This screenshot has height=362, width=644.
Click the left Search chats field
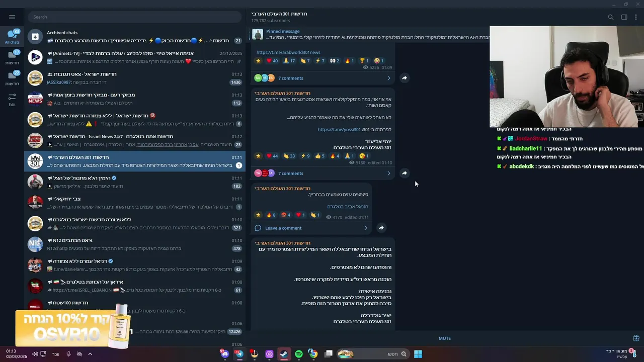click(x=135, y=17)
